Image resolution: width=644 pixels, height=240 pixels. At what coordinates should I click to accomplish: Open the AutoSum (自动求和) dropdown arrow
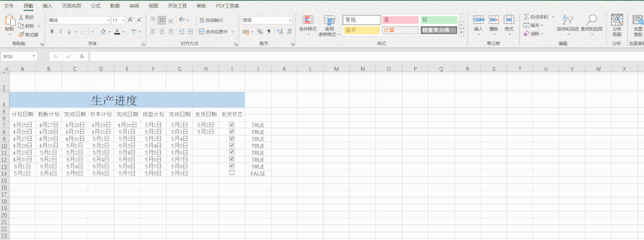click(553, 17)
